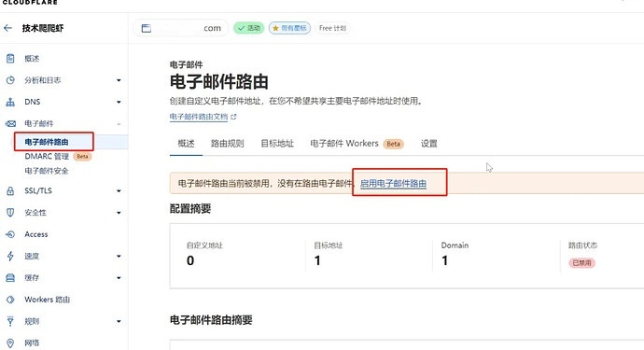Image resolution: width=644 pixels, height=350 pixels.
Task: Open the 电子邮件 Workers tab
Action: (357, 144)
